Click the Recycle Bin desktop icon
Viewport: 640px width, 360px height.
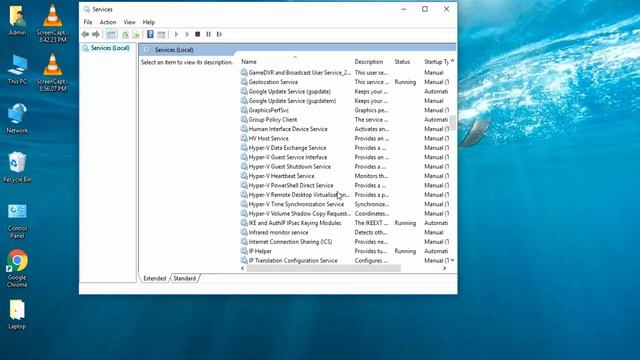[x=17, y=167]
